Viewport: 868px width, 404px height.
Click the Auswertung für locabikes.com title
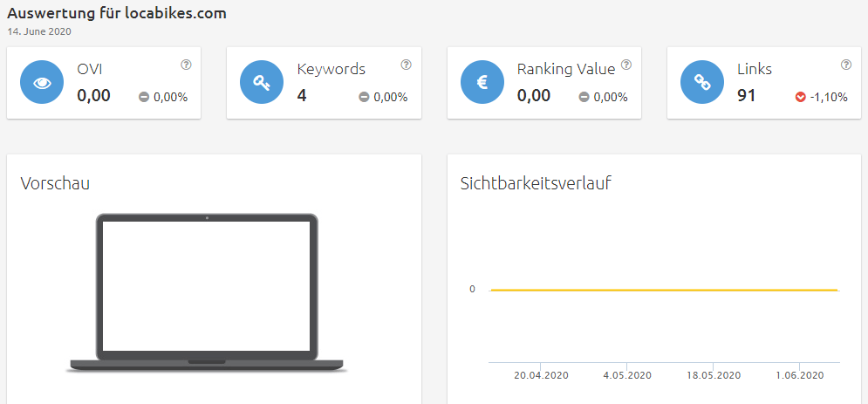117,14
